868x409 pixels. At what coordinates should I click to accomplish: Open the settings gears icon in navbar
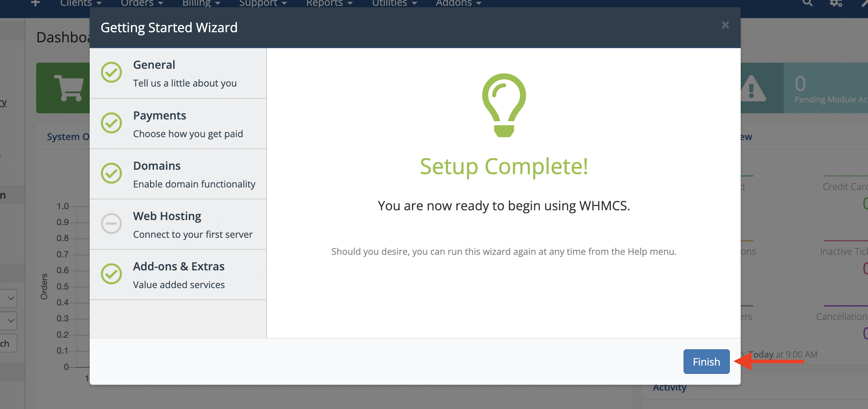click(836, 3)
